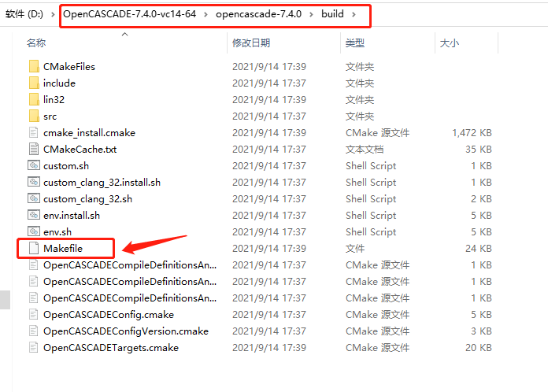Viewport: 548px width, 392px height.
Task: Select the custom_clang_32.install.sh file name
Action: point(102,183)
